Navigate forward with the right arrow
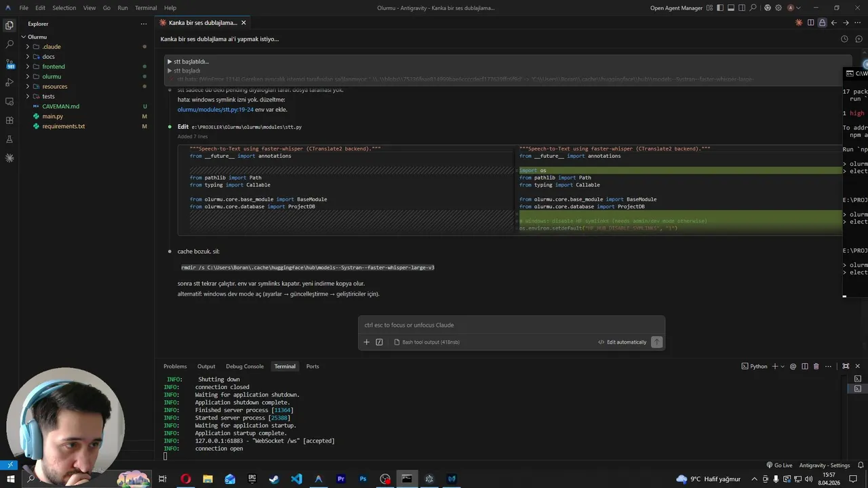This screenshot has height=488, width=868. click(845, 22)
